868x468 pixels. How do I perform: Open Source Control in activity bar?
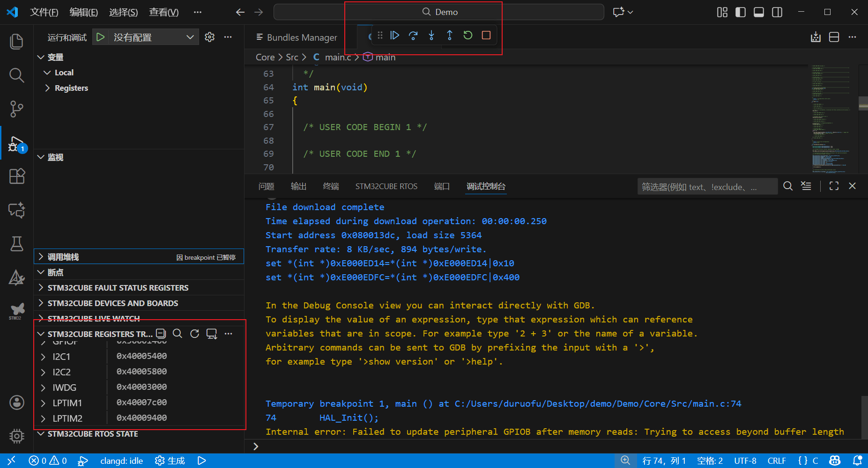[x=17, y=109]
